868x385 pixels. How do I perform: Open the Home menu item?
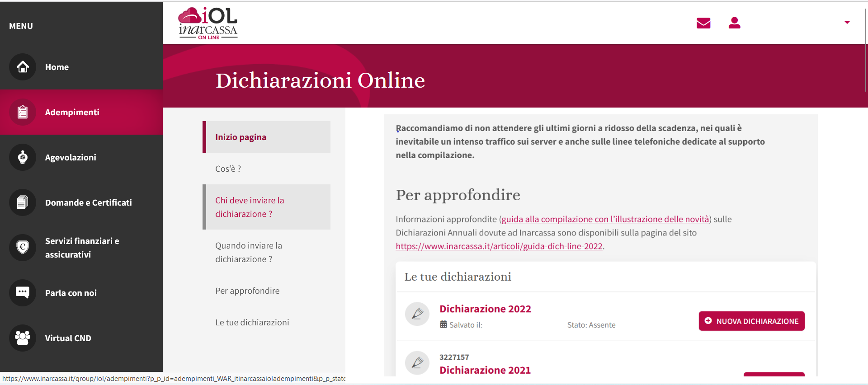(x=81, y=67)
